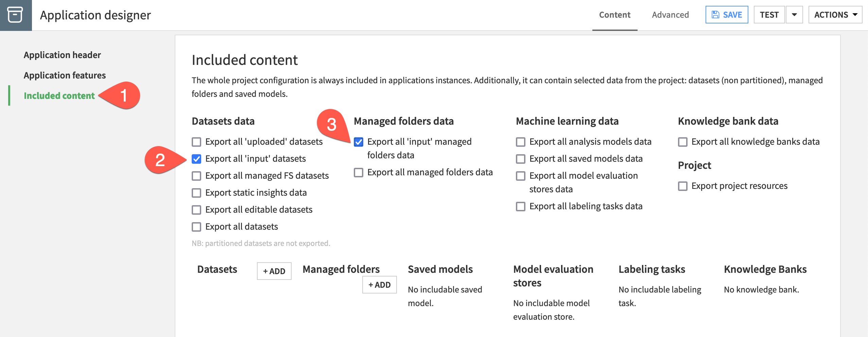Check Export all analysis models data
Image resolution: width=868 pixels, height=337 pixels.
click(x=521, y=142)
